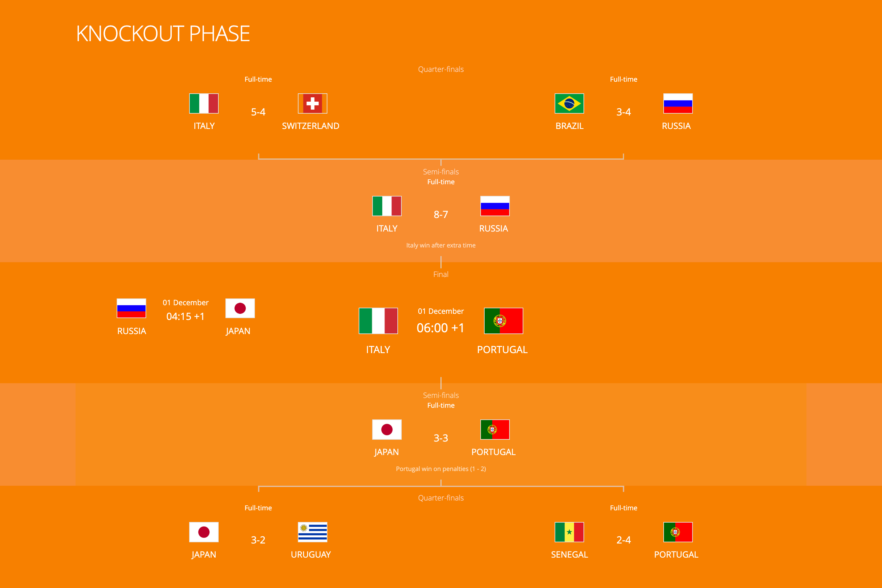882x588 pixels.
Task: Open Japan vs Portugal 3-3 result
Action: click(441, 438)
